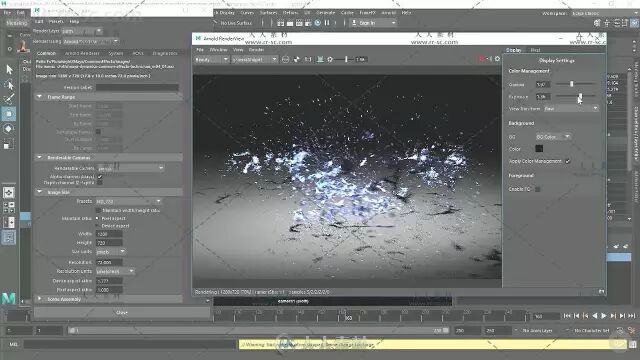Toggle Alpha channel (Mask) checkbox

coord(100,177)
